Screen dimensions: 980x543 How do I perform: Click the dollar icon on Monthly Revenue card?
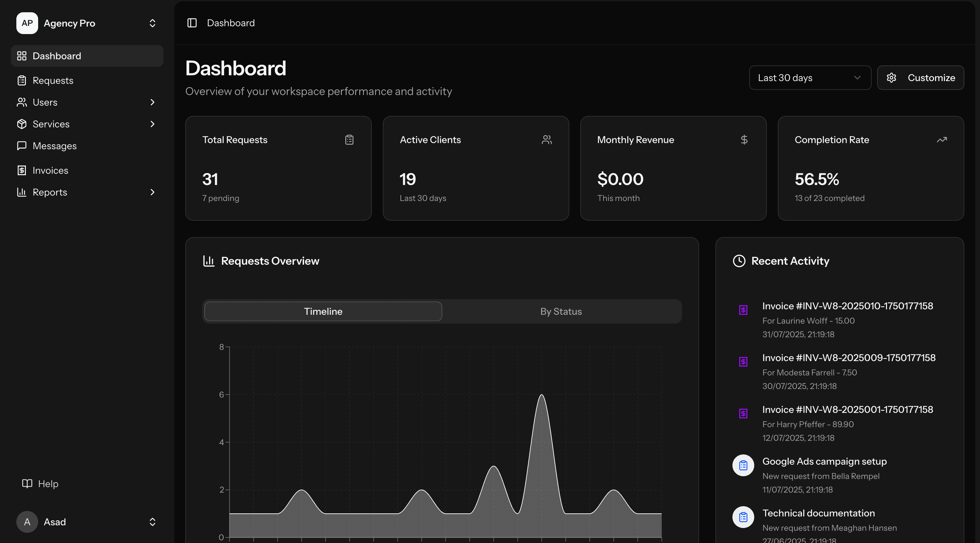tap(744, 140)
